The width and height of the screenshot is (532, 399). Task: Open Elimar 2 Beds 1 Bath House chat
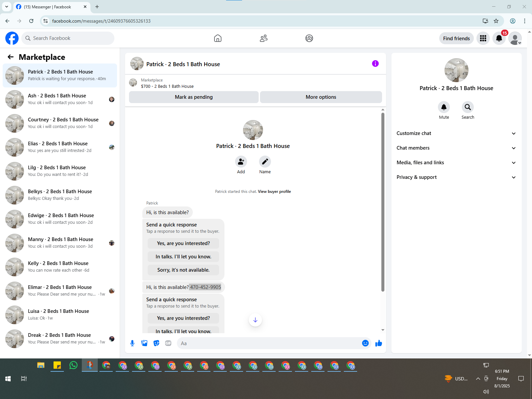[60, 291]
